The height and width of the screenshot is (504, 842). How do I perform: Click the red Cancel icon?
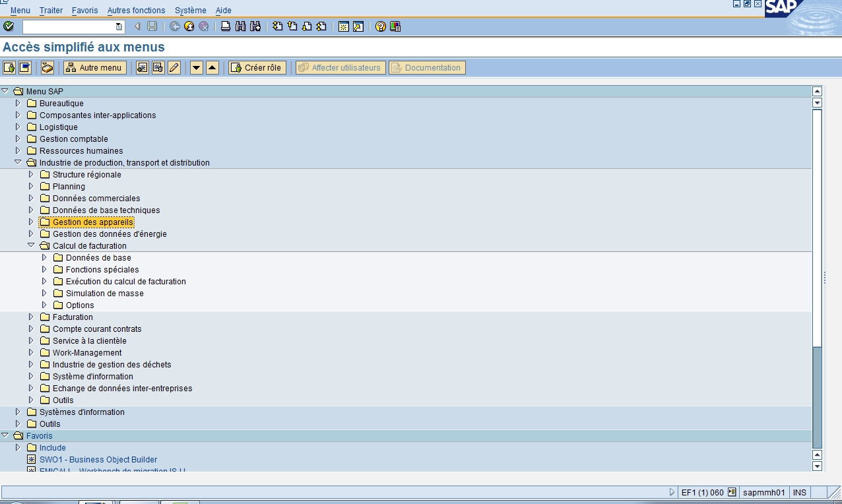(x=204, y=26)
